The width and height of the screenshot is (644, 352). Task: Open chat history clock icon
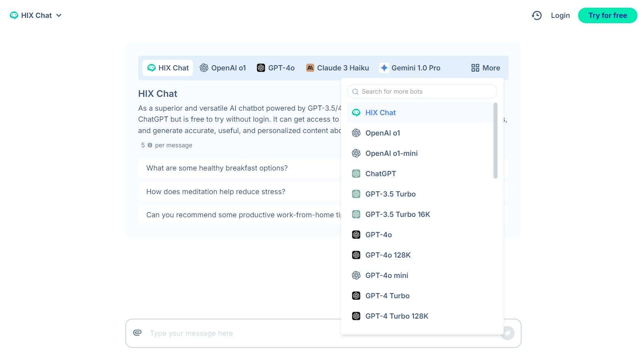pos(537,15)
